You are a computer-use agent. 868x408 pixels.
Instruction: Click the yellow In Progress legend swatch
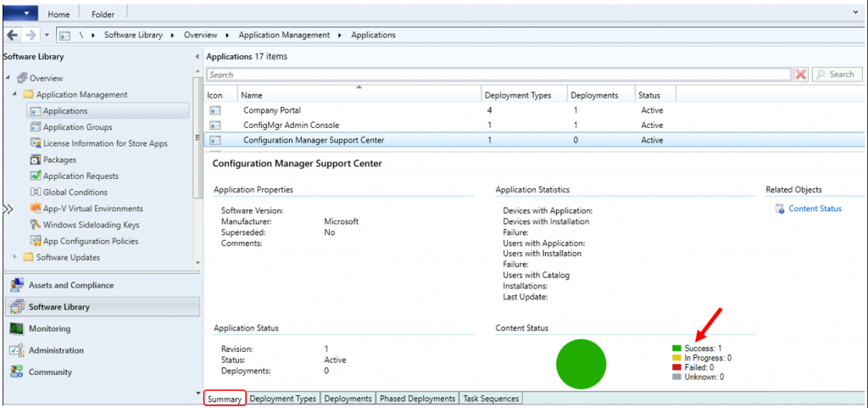pos(676,358)
